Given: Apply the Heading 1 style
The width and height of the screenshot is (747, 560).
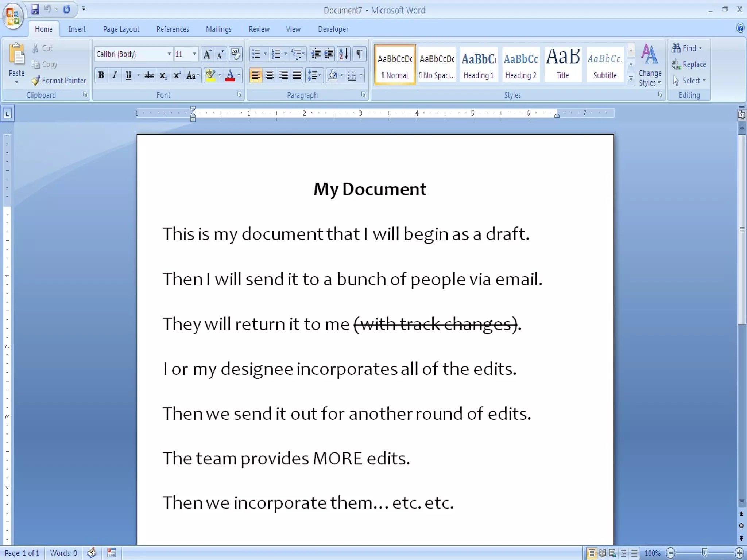Looking at the screenshot, I should pyautogui.click(x=479, y=65).
